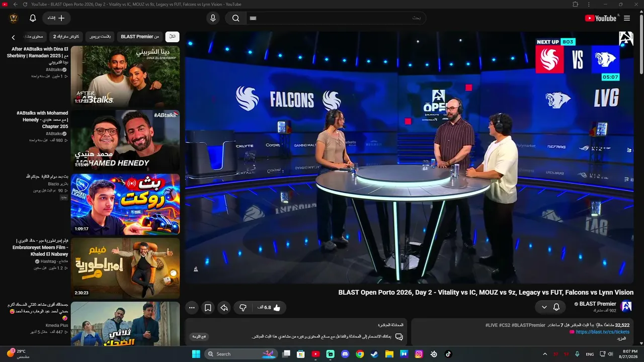
Task: Open 'After #ABtalks with Dina El Sherbiny' thumbnail
Action: pos(125,76)
